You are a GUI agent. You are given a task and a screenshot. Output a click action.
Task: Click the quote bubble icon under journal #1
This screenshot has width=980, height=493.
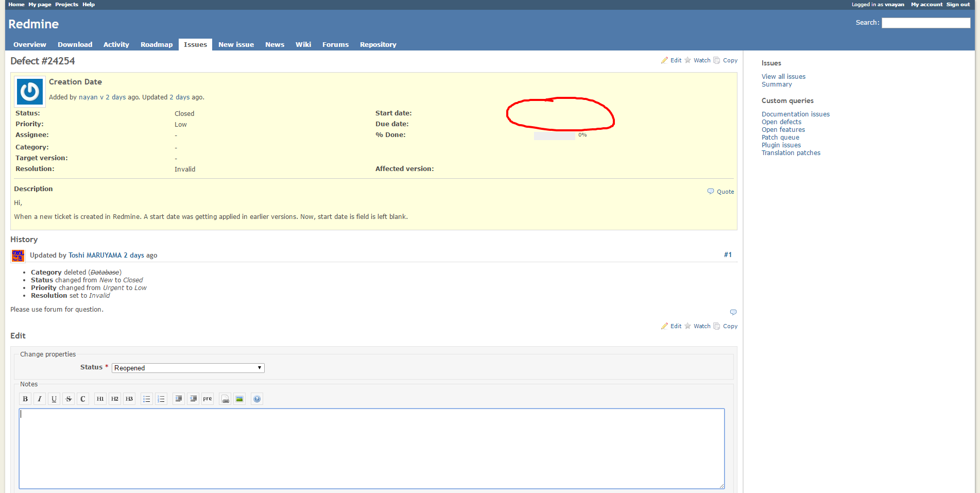point(733,312)
